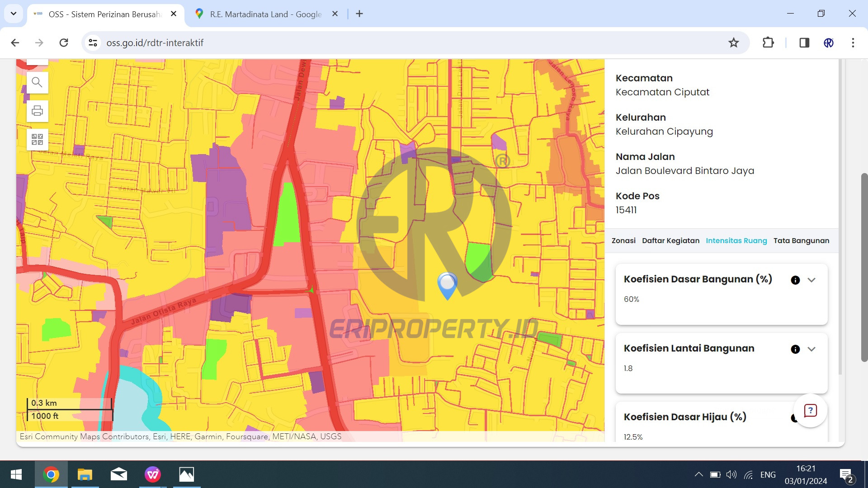The height and width of the screenshot is (488, 868).
Task: Click the green park zone on map
Action: pyautogui.click(x=288, y=217)
